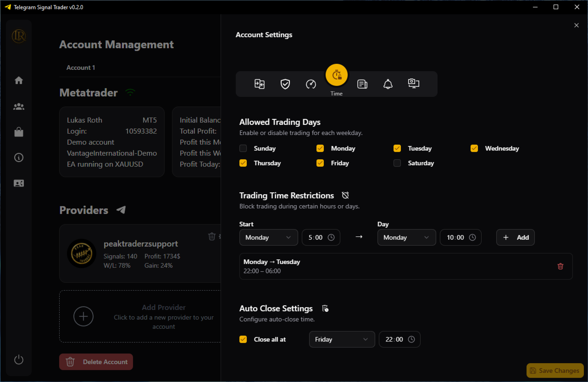Click the Signals: 140 statistic
Screen dimensions: 588x382
pyautogui.click(x=121, y=256)
